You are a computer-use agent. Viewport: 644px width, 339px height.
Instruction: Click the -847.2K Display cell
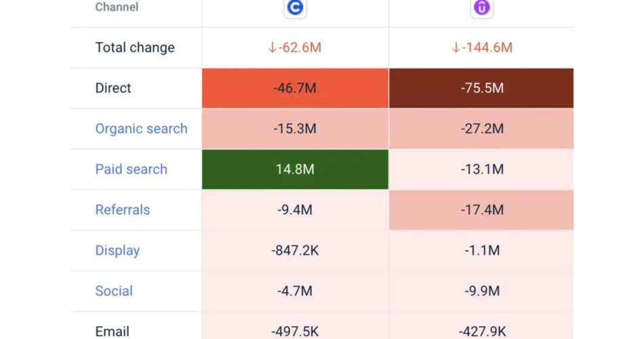(295, 251)
